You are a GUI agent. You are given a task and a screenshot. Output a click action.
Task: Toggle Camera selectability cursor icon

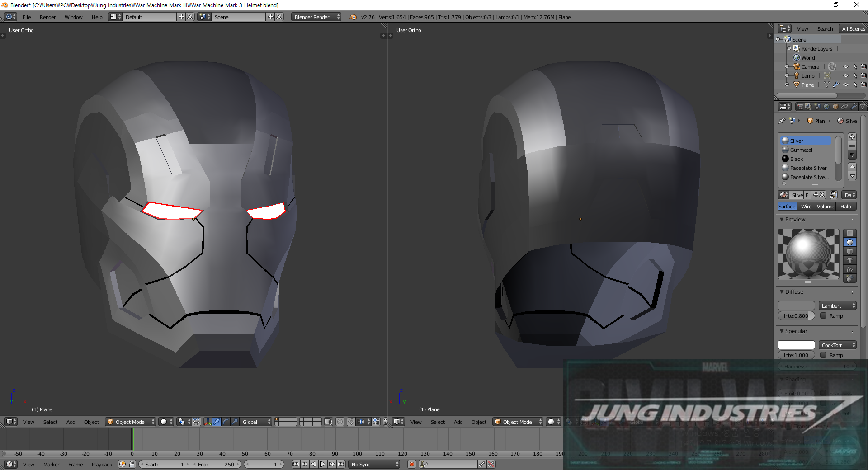pyautogui.click(x=855, y=66)
